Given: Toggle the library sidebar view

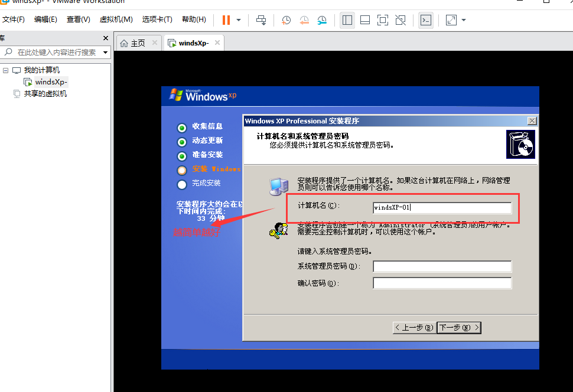Looking at the screenshot, I should pos(347,20).
